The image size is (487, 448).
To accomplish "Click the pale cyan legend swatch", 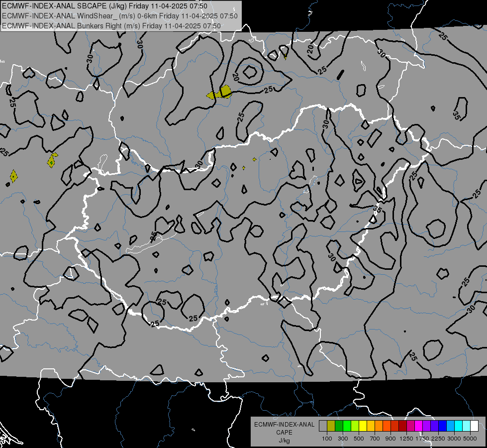I will pos(467,426).
